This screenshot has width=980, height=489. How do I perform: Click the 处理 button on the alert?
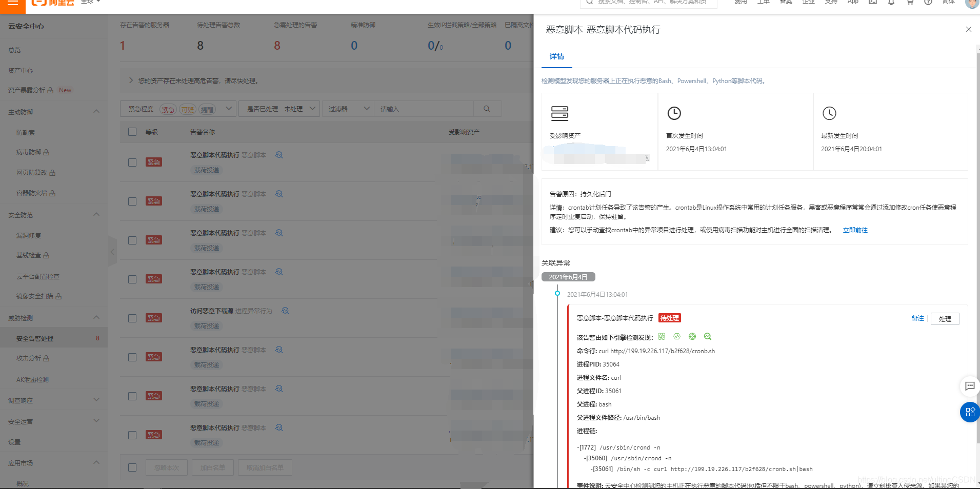point(944,318)
